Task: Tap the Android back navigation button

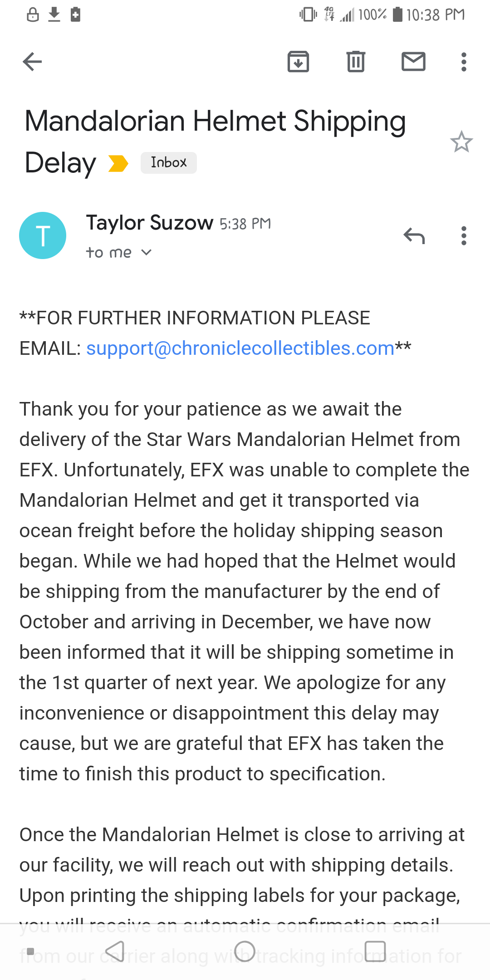Action: click(115, 951)
